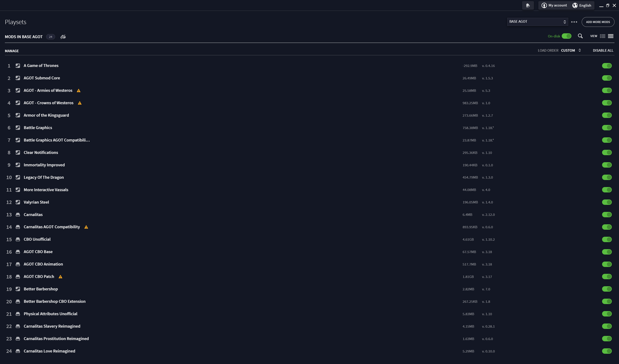Screen dimensions: 619x364
Task: Click the local mod icon for Carnalitas
Action: [18, 215]
